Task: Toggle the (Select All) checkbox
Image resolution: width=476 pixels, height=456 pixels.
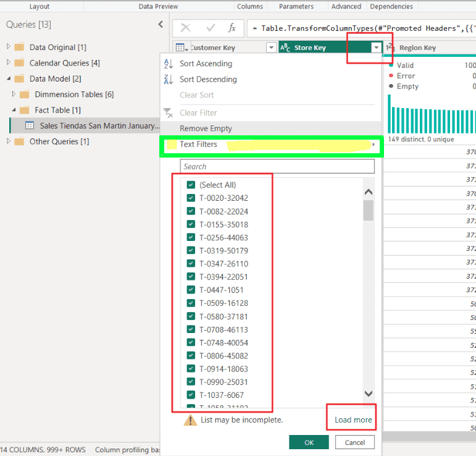Action: 191,185
